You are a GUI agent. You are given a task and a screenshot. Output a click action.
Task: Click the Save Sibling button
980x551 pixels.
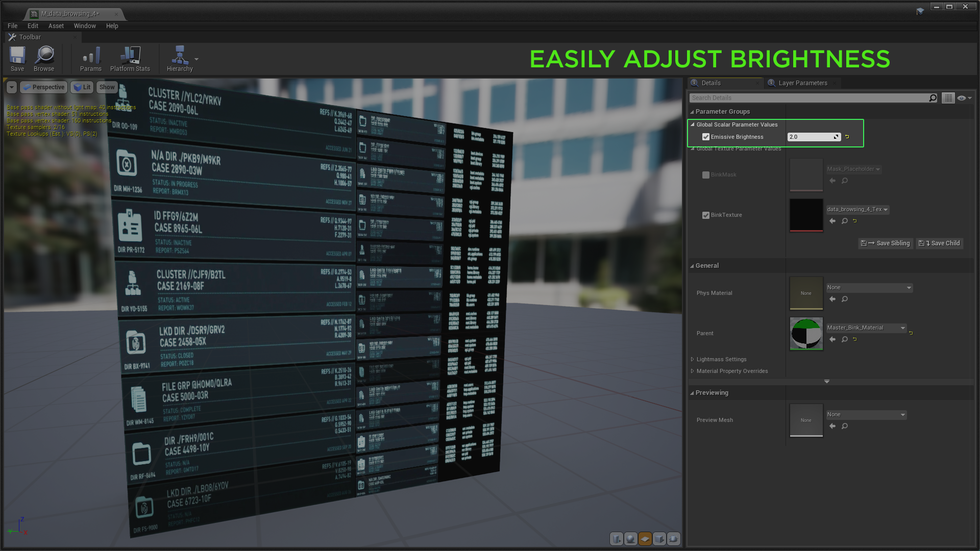(886, 243)
